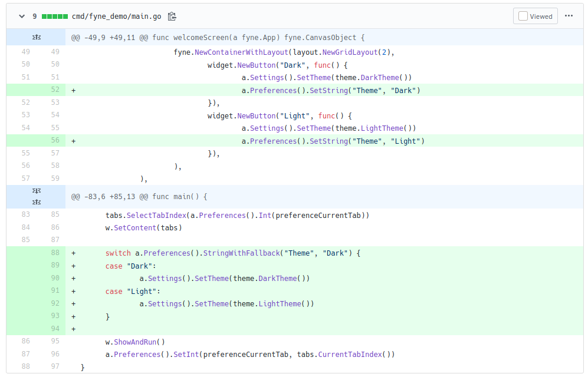Click the SetString("Theme", "Dark") added line
The width and height of the screenshot is (588, 377).
point(331,91)
